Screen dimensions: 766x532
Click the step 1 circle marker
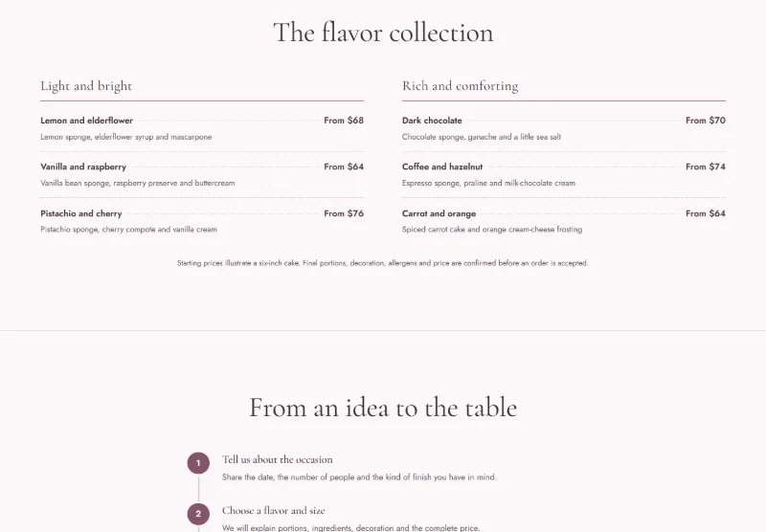pyautogui.click(x=198, y=463)
